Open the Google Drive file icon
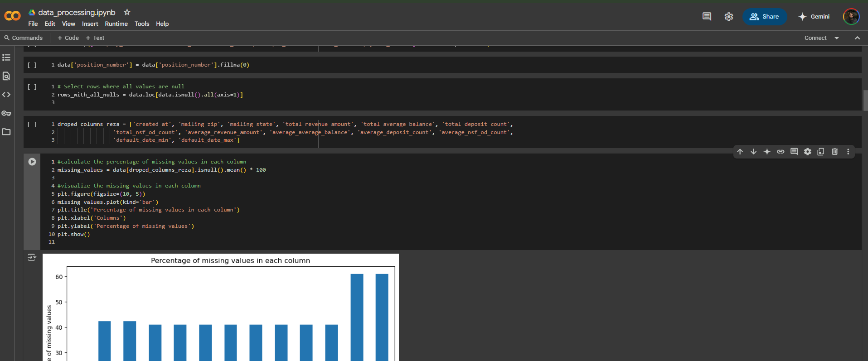Screen dimensions: 868x361 coord(32,12)
